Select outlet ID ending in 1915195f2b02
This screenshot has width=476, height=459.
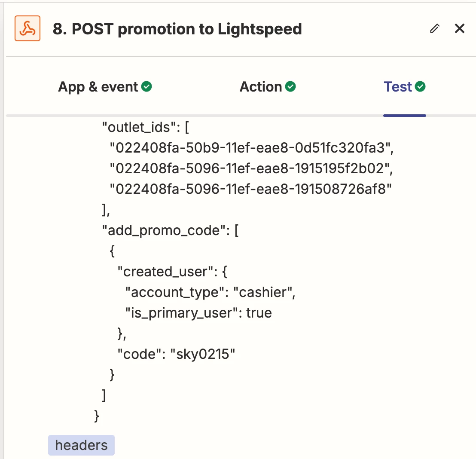(x=251, y=168)
